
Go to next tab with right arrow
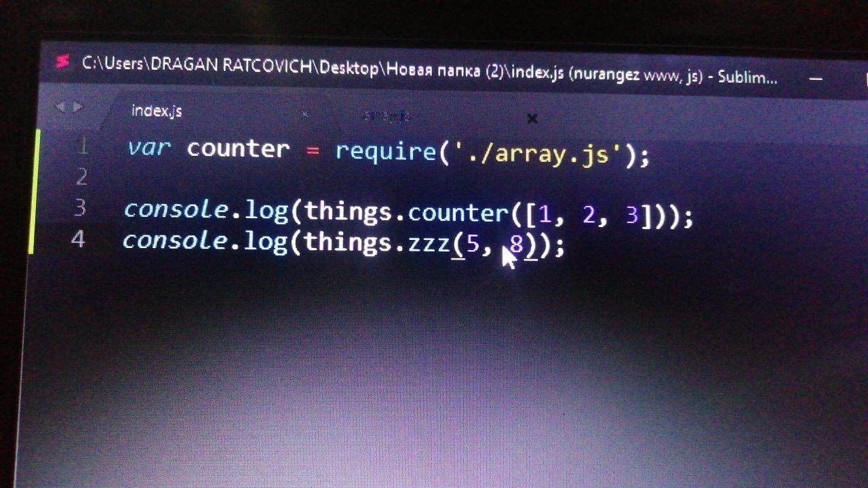(x=77, y=107)
